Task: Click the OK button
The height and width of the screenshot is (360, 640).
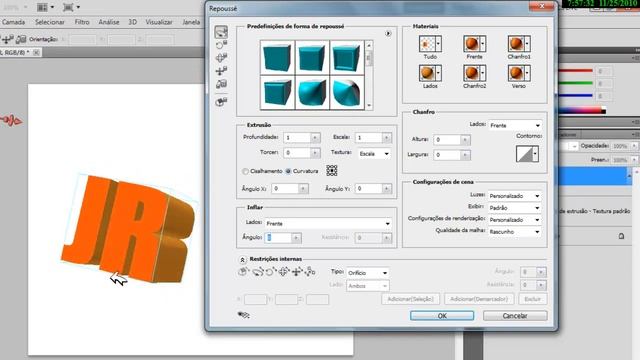Action: point(442,316)
